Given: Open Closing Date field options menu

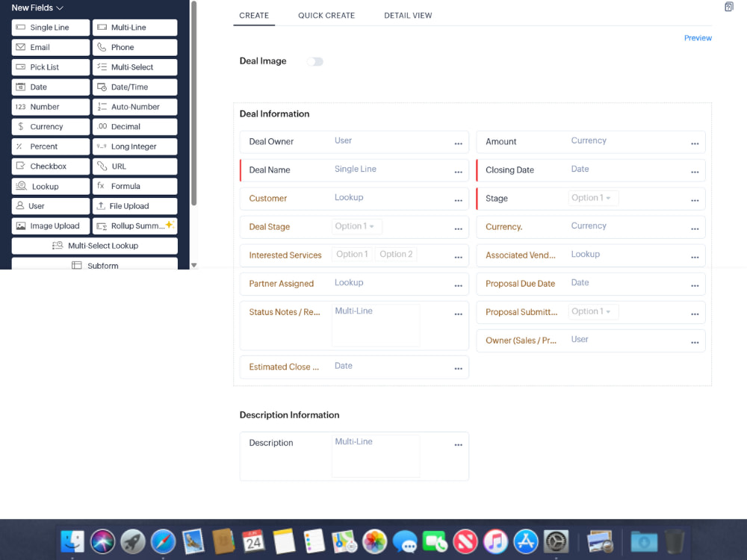Looking at the screenshot, I should 695,172.
